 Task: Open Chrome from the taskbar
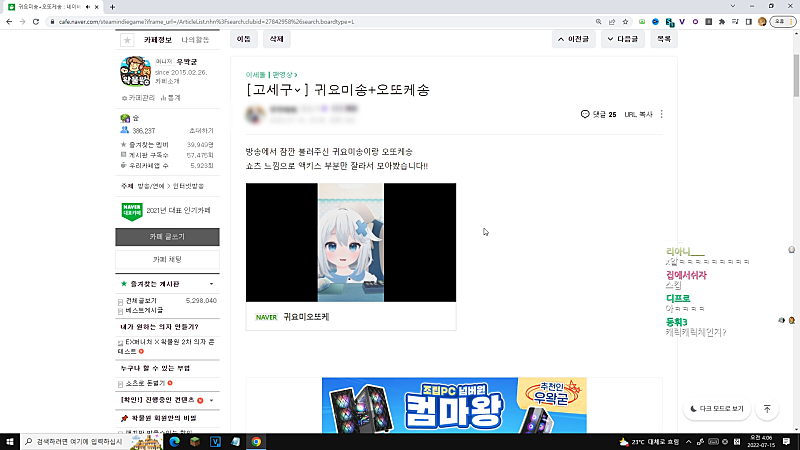pyautogui.click(x=256, y=441)
